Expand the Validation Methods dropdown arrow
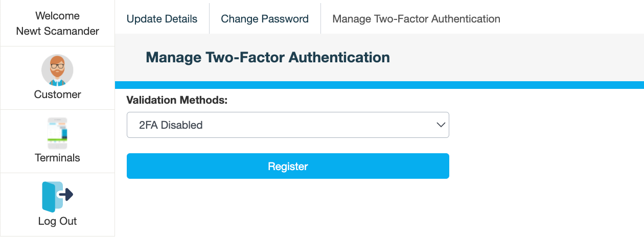644x237 pixels. click(441, 125)
